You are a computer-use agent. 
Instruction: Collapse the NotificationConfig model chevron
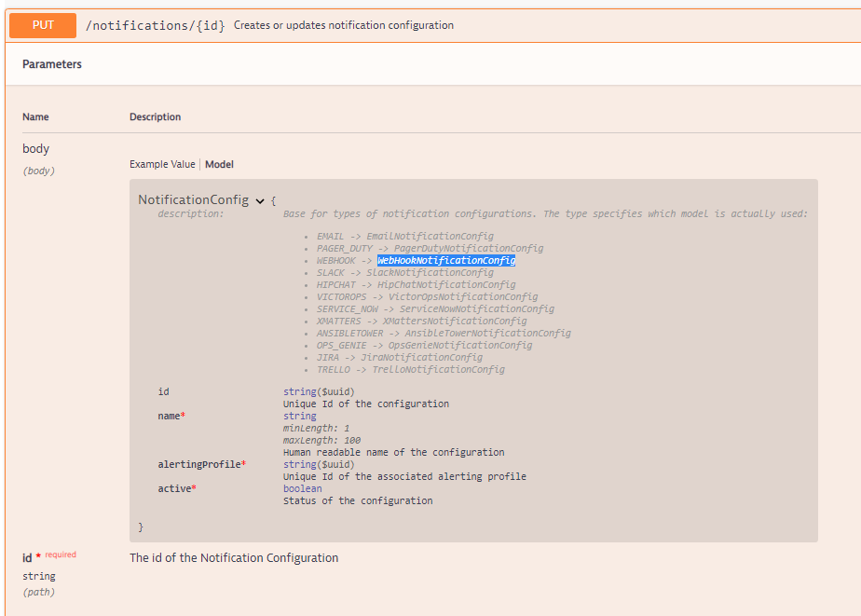260,200
